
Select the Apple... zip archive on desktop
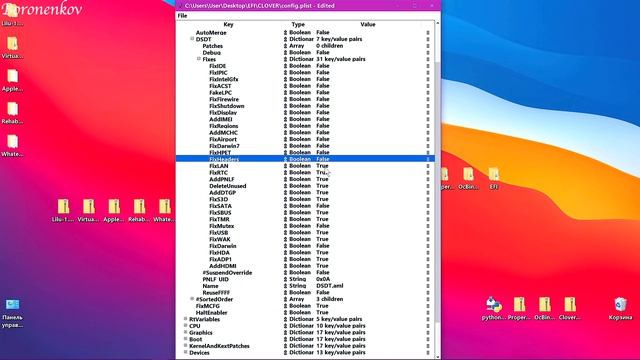(114, 211)
